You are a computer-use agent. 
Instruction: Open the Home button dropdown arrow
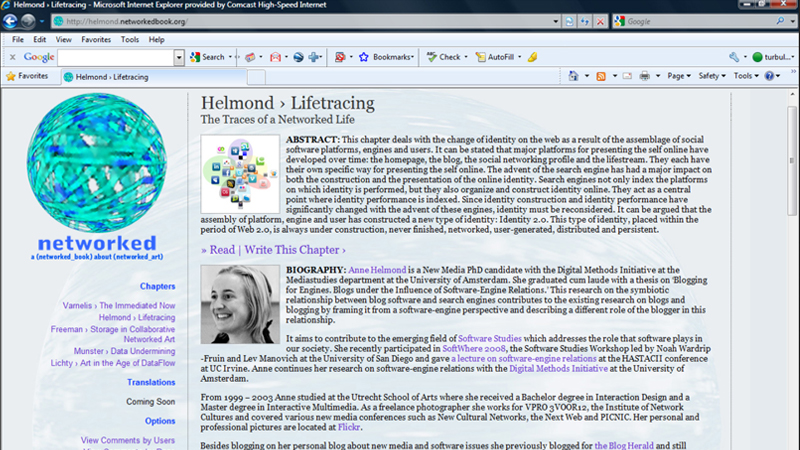click(587, 76)
